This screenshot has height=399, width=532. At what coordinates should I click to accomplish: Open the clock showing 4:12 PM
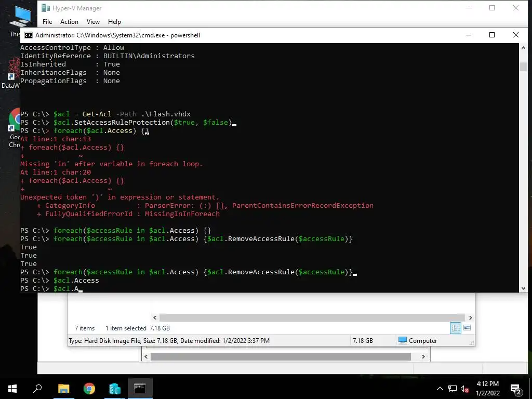(x=487, y=389)
